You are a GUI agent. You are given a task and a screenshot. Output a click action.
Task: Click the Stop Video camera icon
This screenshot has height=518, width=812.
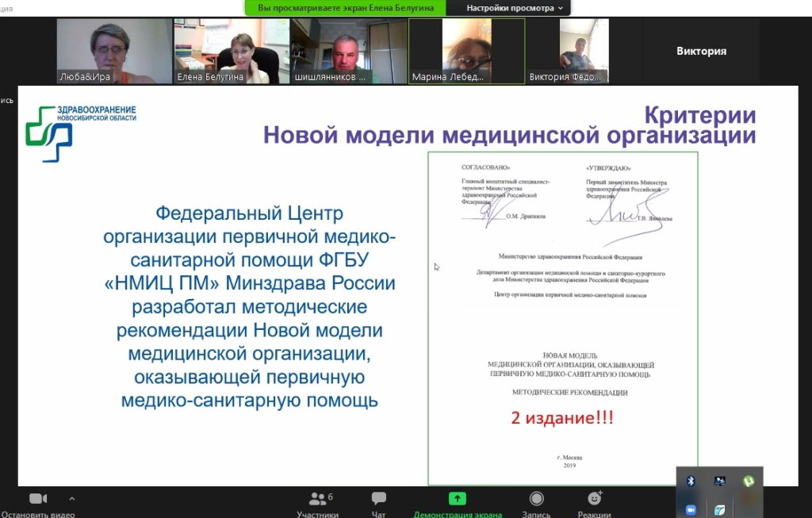click(x=38, y=499)
